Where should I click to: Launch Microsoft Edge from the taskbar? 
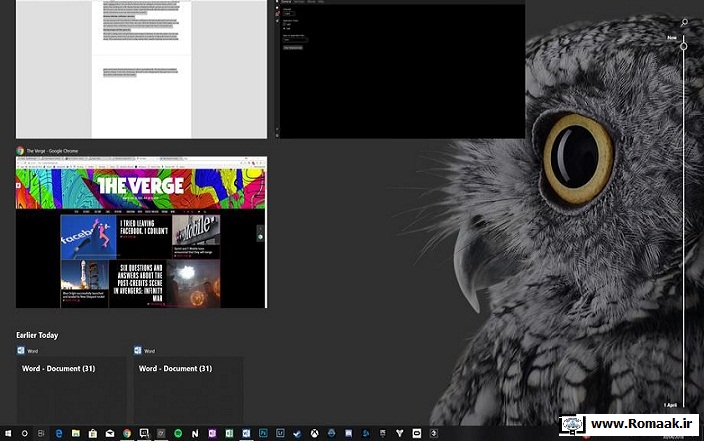point(58,433)
